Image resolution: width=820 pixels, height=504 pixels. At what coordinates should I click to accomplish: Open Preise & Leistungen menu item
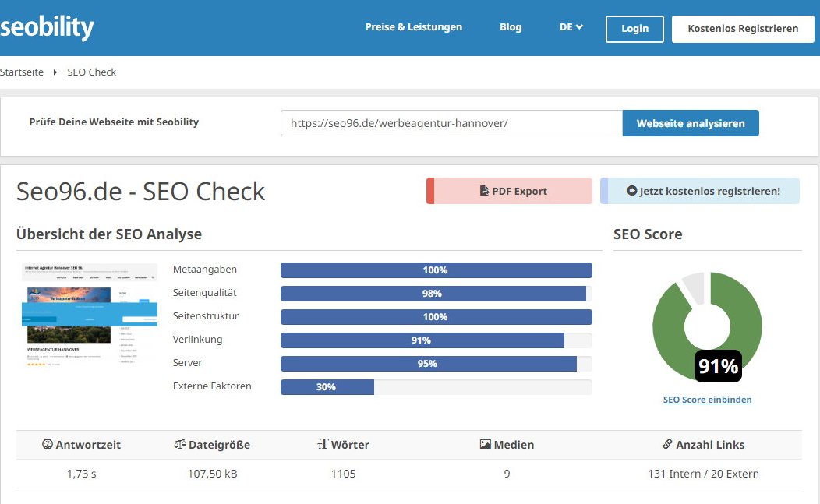point(413,27)
